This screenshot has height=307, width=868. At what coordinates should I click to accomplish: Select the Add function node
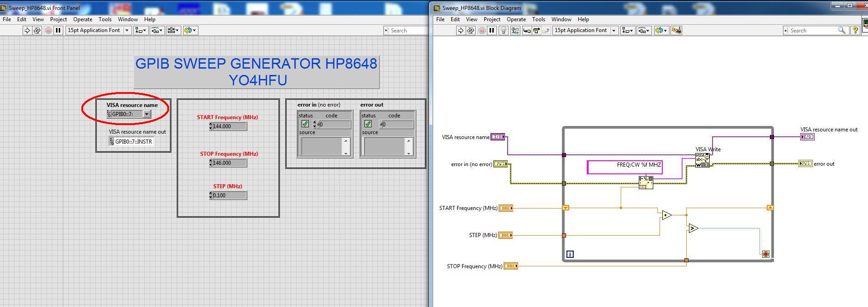[666, 215]
